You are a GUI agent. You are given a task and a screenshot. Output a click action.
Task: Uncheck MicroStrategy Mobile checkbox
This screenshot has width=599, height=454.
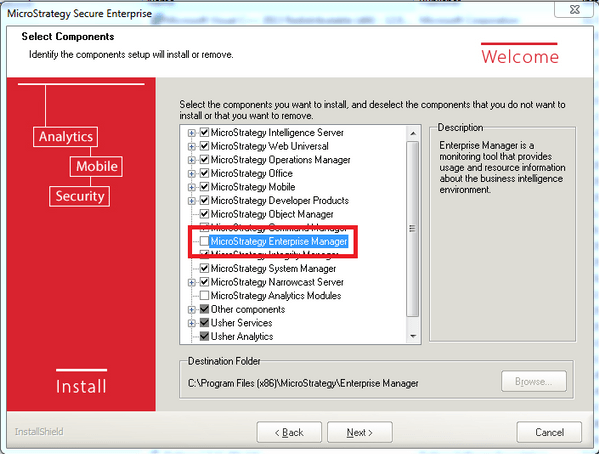click(204, 187)
